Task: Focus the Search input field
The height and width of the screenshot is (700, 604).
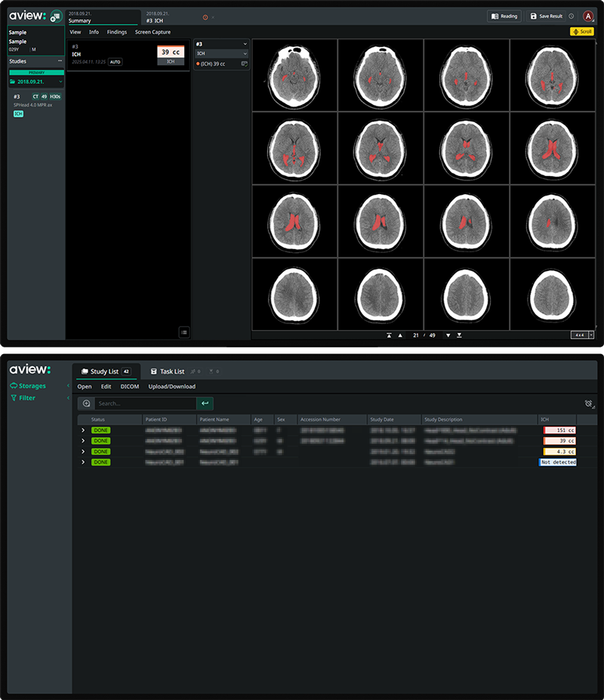Action: 145,403
